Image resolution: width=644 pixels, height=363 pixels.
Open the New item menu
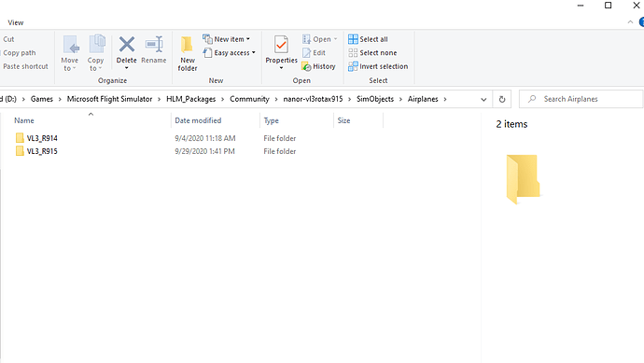(226, 39)
